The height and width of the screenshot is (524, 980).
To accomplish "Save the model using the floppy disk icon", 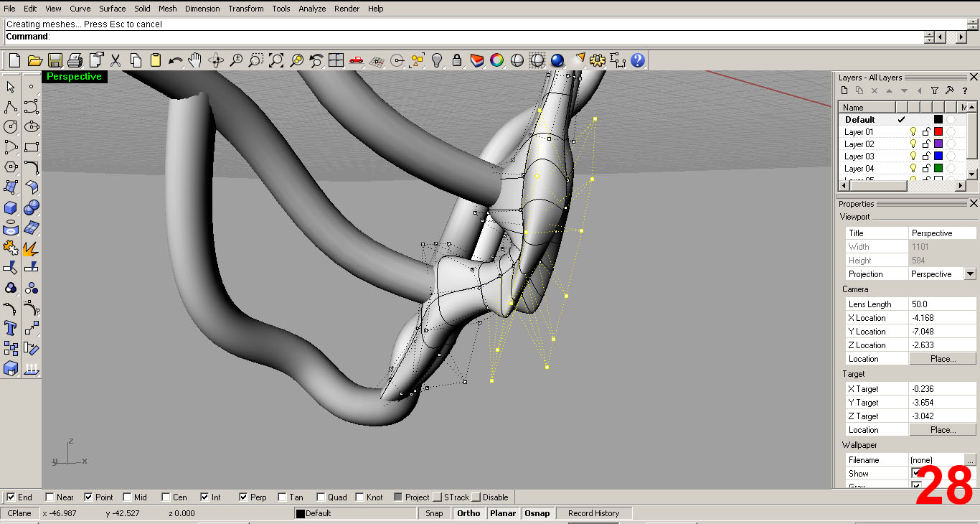I will click(55, 60).
